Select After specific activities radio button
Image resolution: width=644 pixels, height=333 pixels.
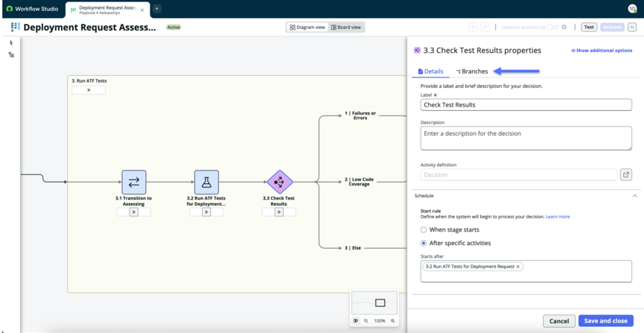pos(424,243)
